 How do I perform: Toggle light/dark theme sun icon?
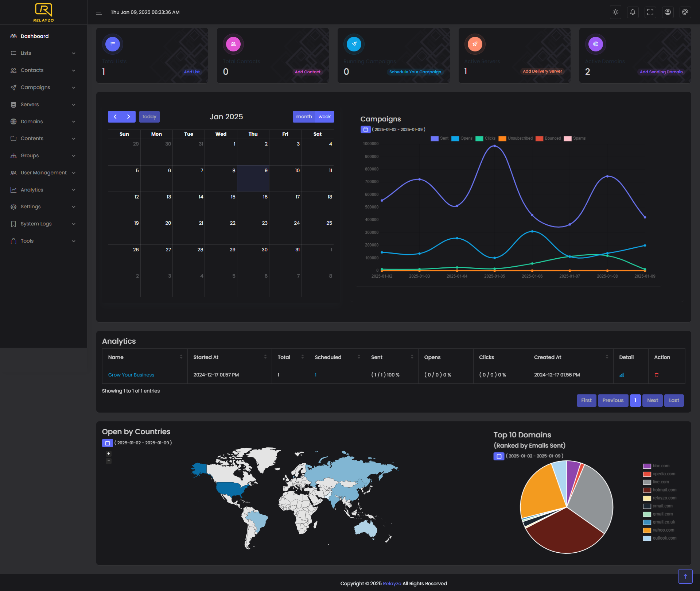tap(615, 12)
